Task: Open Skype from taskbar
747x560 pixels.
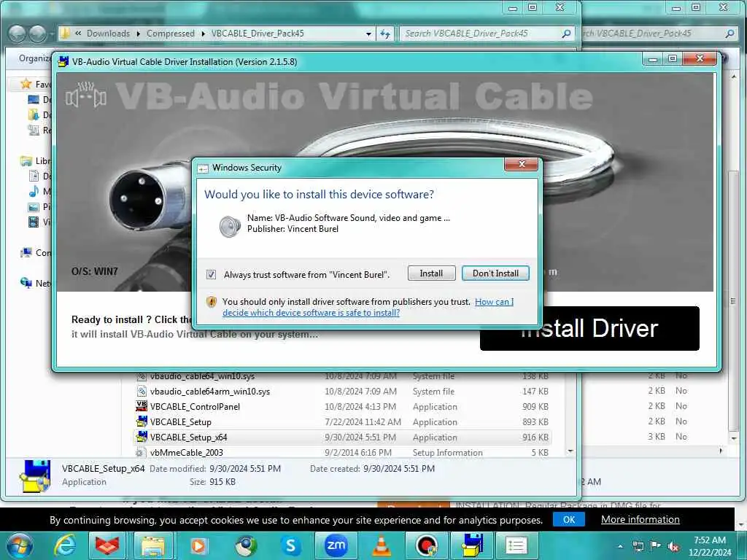Action: (x=290, y=545)
